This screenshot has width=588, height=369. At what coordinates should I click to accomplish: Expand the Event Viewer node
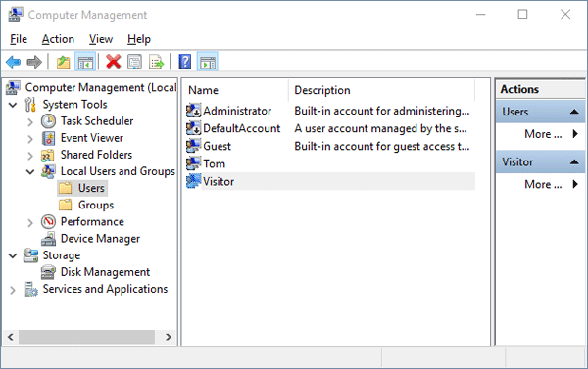point(30,139)
